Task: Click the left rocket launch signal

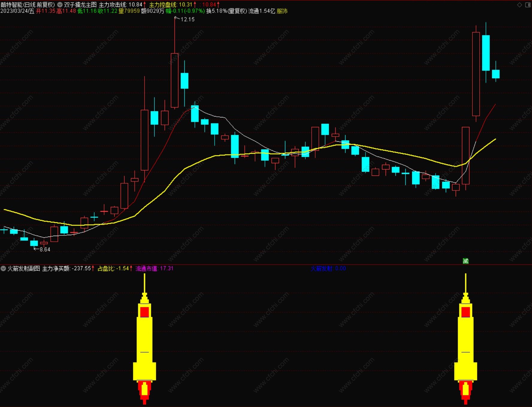Action: 145,338
